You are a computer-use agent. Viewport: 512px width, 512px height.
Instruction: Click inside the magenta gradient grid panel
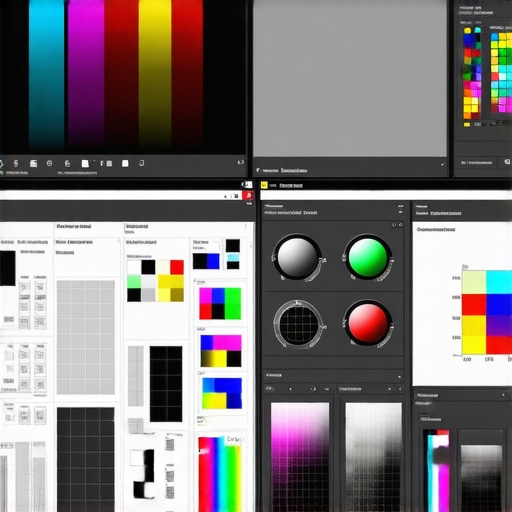tap(300, 457)
